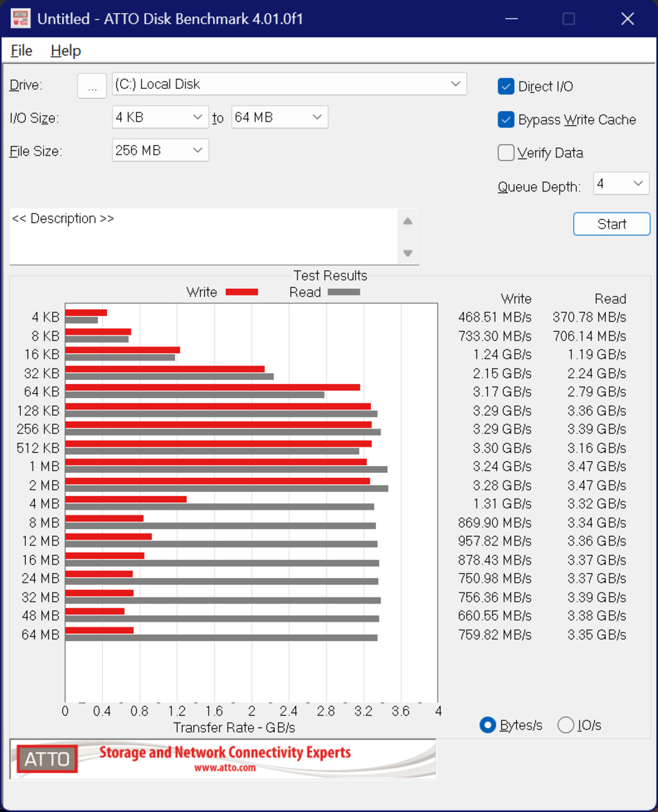658x812 pixels.
Task: Click the red write bar for 4 MB
Action: click(x=126, y=499)
